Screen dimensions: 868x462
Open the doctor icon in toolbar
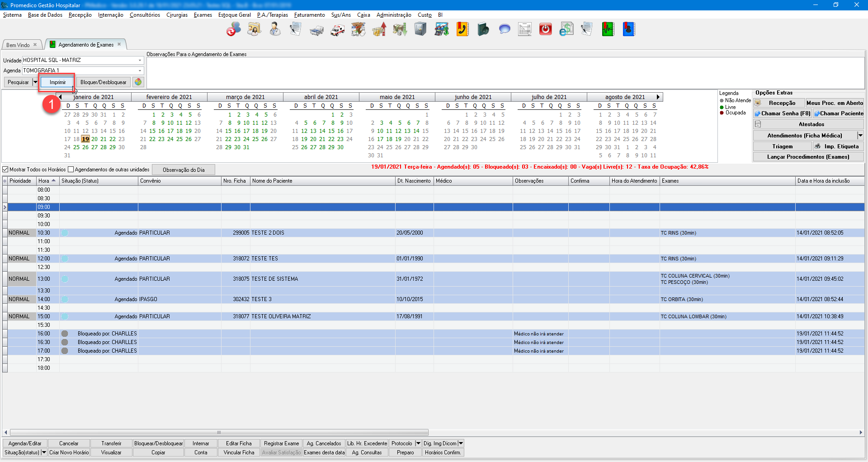[x=275, y=30]
